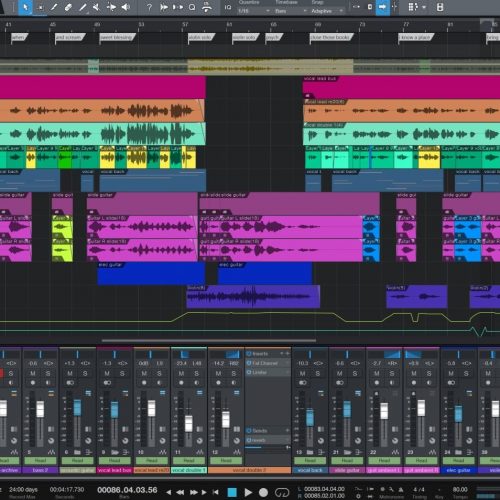Open the Quantize value dropdown
Screen dimensions: 500x500
(x=253, y=11)
